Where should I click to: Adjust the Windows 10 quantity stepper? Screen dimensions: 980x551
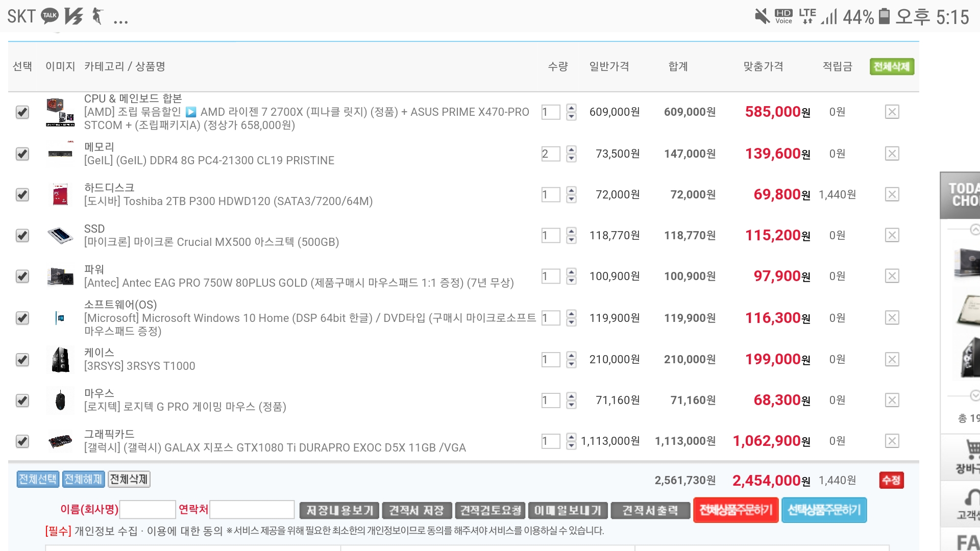click(x=572, y=318)
